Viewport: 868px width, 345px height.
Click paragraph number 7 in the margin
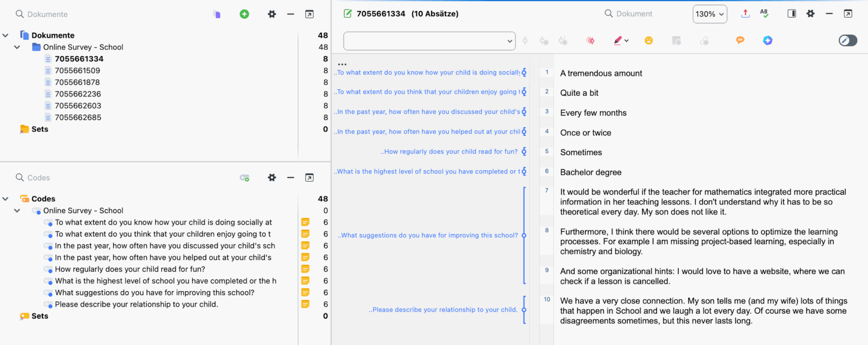pos(546,191)
